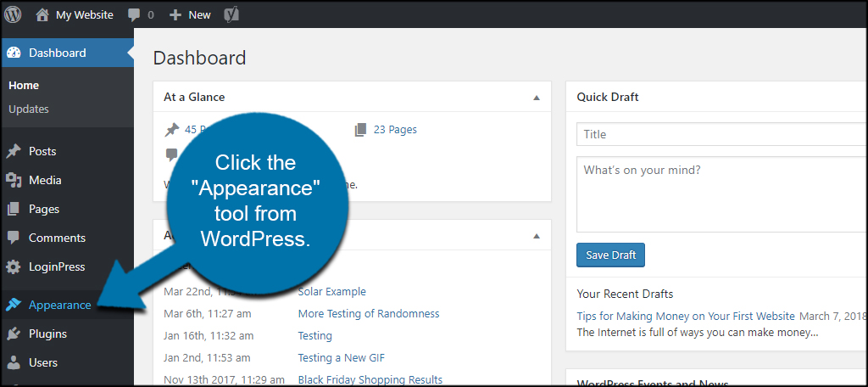868x387 pixels.
Task: Click the LoginPress gear icon
Action: (x=14, y=266)
